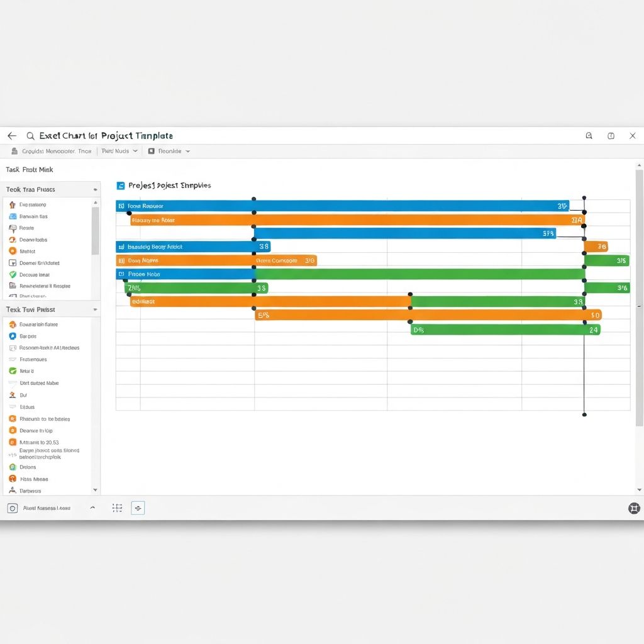
Task: Click the timeline marker handle above the chart
Action: (x=584, y=198)
